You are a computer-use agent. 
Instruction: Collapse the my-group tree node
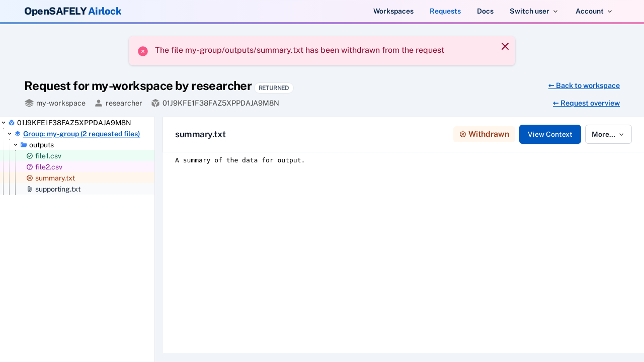pos(10,134)
